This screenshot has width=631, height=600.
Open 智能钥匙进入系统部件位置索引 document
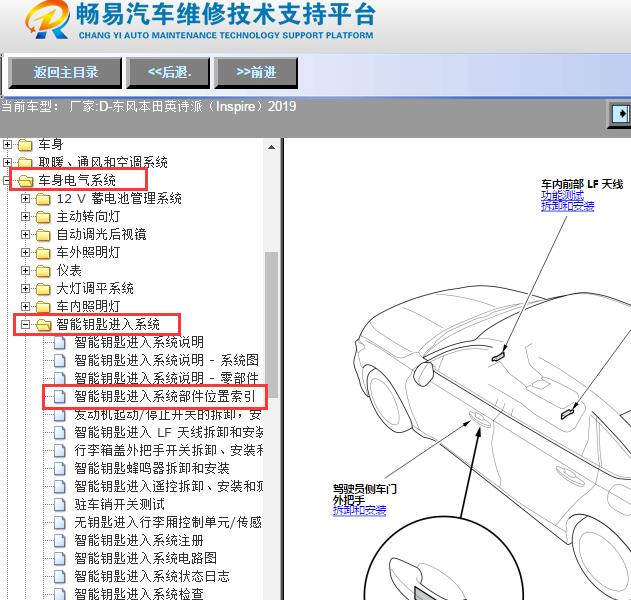[x=165, y=396]
